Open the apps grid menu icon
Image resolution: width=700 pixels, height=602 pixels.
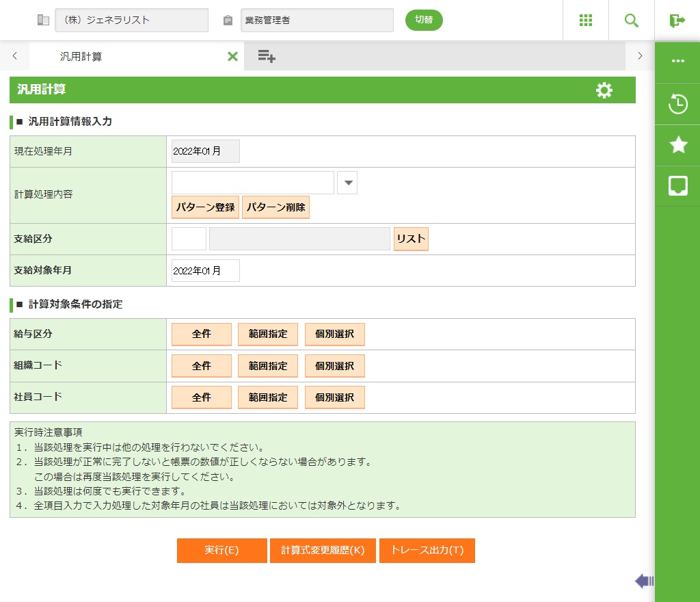click(x=586, y=21)
